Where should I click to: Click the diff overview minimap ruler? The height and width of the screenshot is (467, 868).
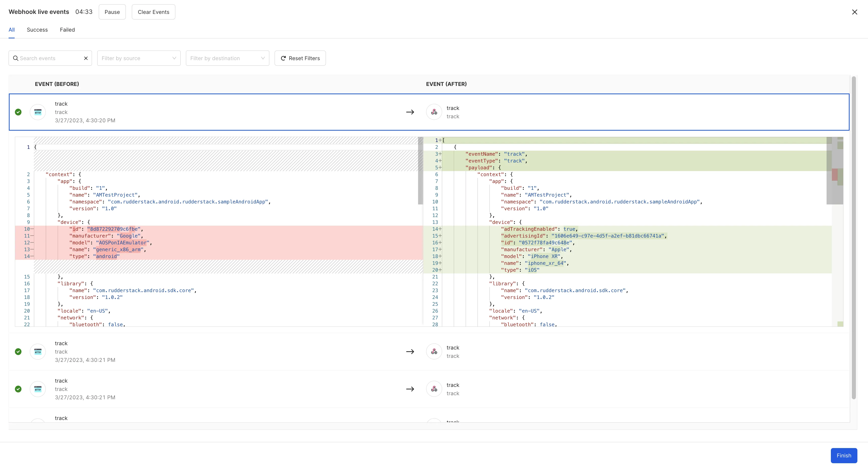point(838,232)
